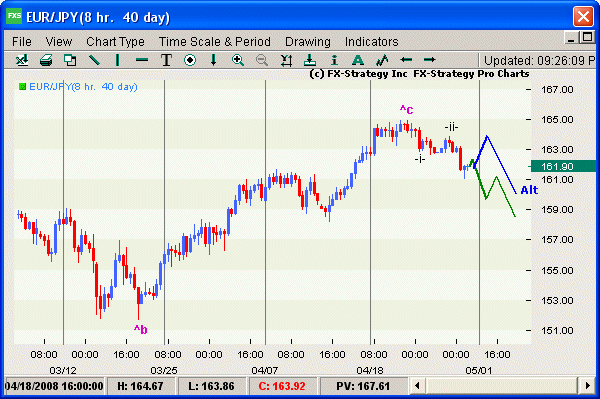Screen dimensions: 600x399
Task: Shift chart forward with right arrow icon
Action: [x=430, y=60]
